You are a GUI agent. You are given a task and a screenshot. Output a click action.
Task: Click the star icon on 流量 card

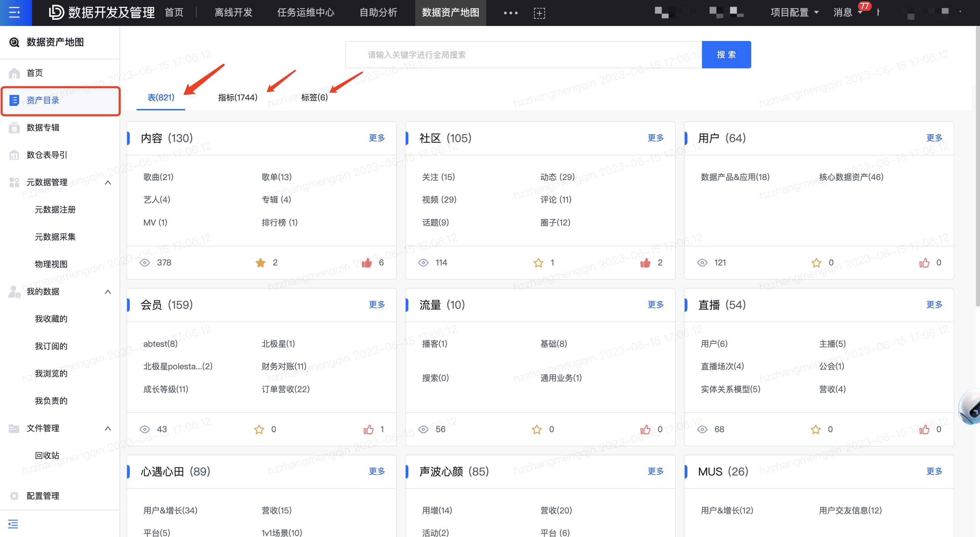click(x=537, y=429)
